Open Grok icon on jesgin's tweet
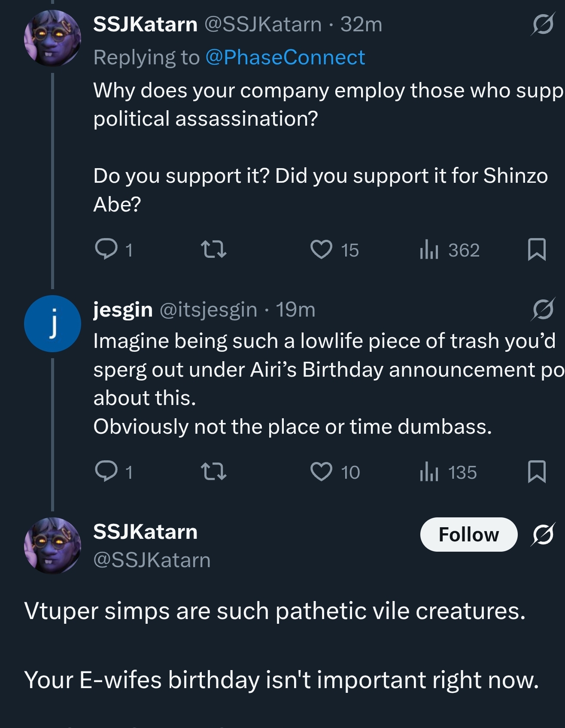565x728 pixels. tap(543, 309)
